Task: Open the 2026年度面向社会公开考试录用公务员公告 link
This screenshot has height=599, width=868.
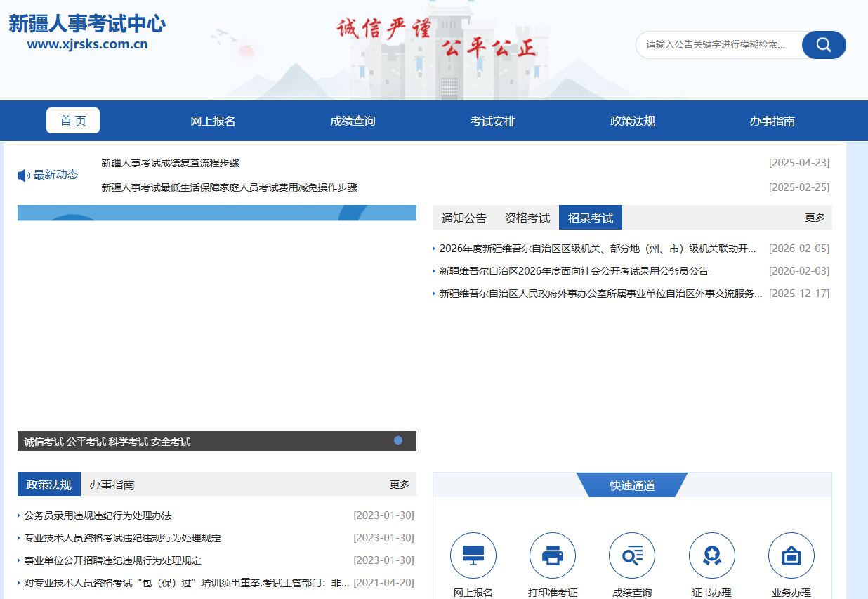Action: (x=574, y=271)
